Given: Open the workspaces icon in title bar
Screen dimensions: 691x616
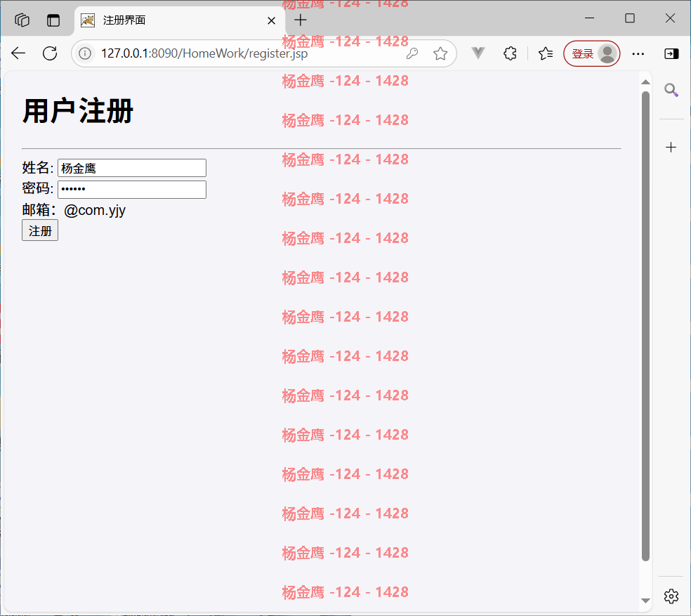Looking at the screenshot, I should (22, 20).
